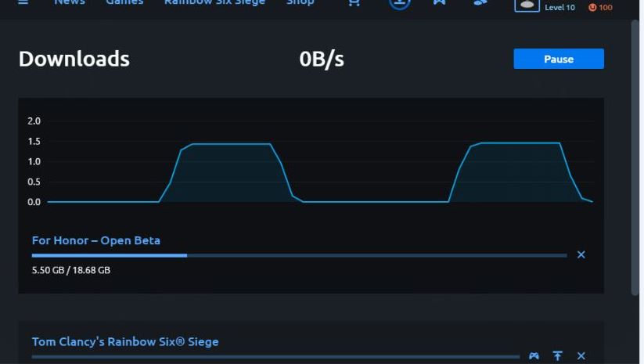Click the orange Ubisoft units coin icon
The height and width of the screenshot is (364, 644).
coord(592,7)
